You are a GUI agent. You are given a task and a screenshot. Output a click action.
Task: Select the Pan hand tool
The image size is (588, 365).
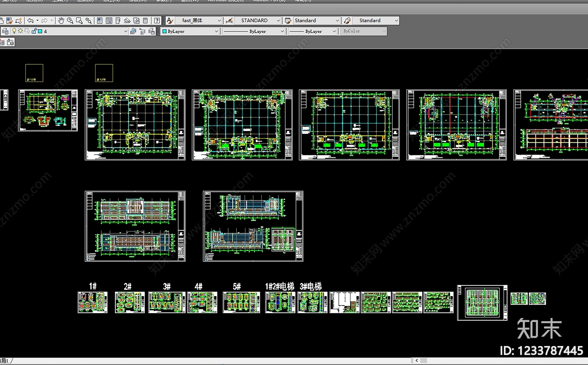pyautogui.click(x=61, y=21)
